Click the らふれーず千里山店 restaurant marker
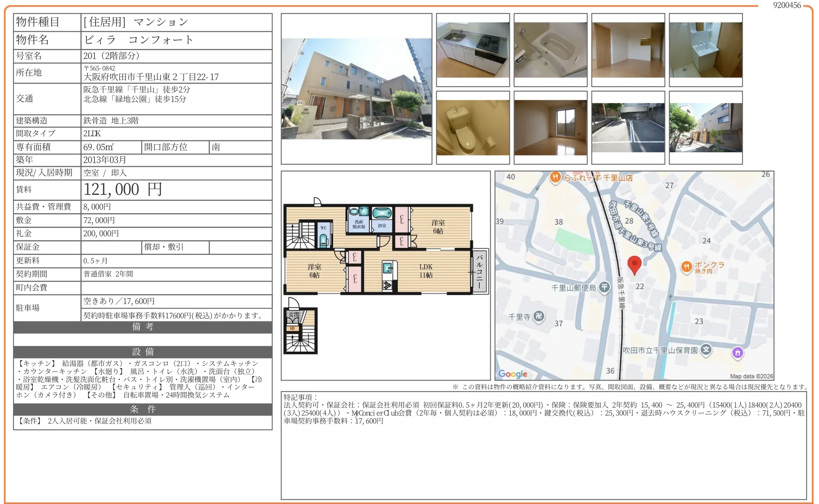This screenshot has width=819, height=504. pos(555,177)
